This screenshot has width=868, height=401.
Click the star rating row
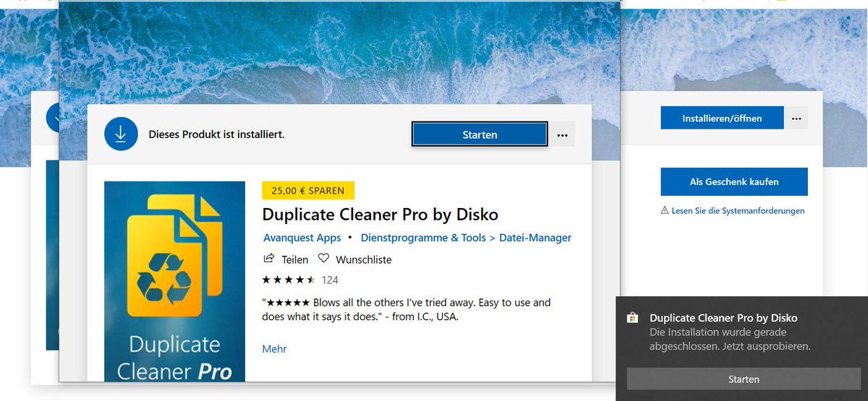[x=289, y=280]
